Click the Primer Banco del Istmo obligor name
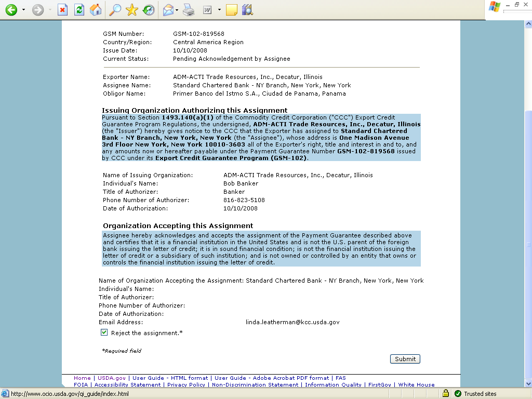The width and height of the screenshot is (532, 399). pos(259,94)
